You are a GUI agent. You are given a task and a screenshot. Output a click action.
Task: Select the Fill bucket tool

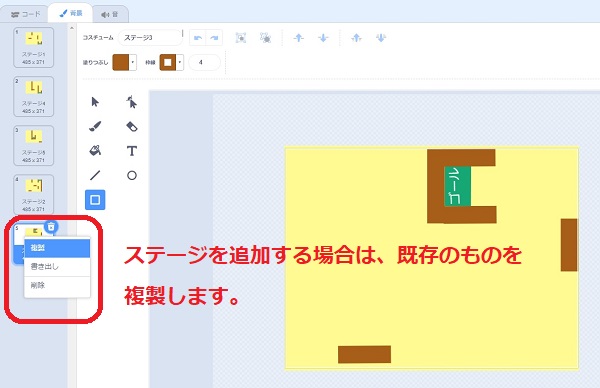click(95, 150)
